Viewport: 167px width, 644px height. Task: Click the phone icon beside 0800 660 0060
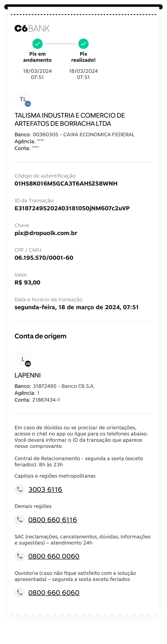(20, 556)
